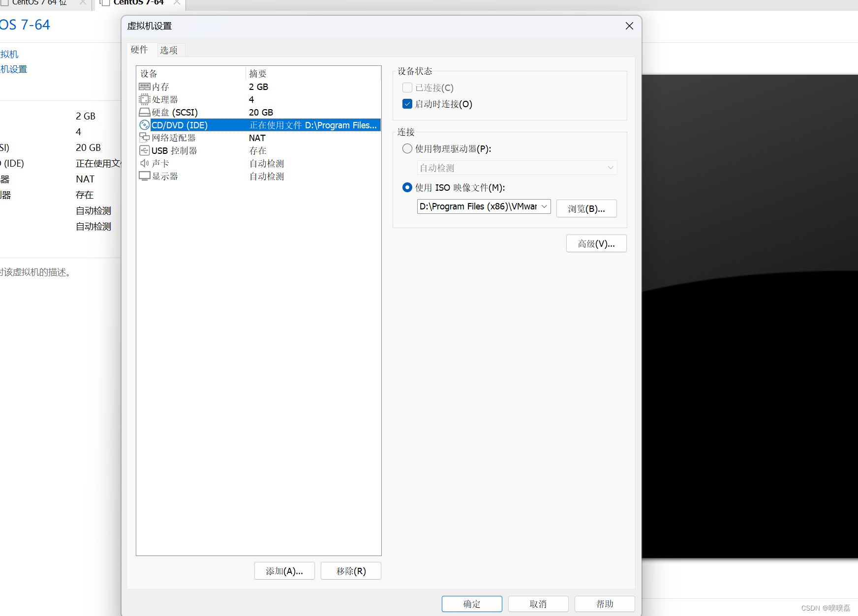Select the 显示器 device row
This screenshot has width=858, height=616.
[258, 176]
